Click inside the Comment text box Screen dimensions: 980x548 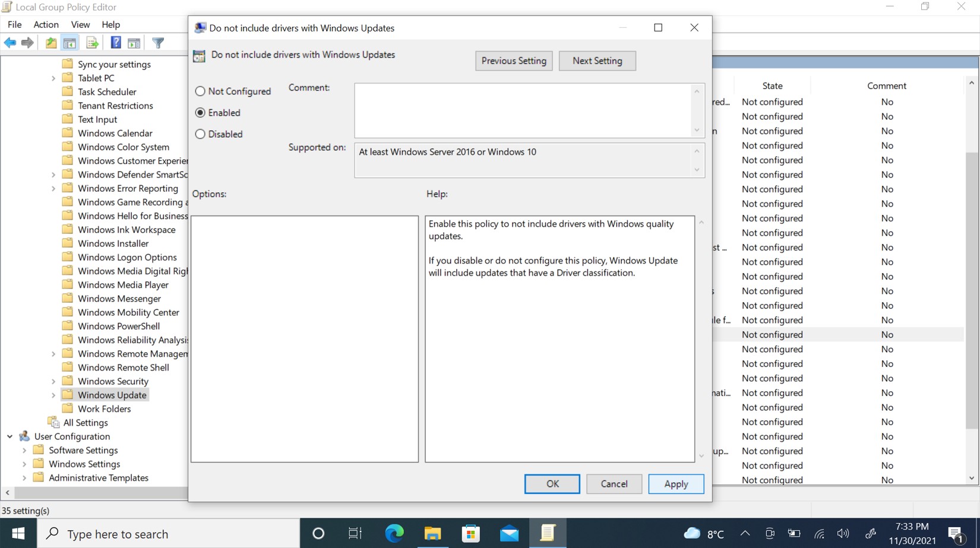(523, 110)
